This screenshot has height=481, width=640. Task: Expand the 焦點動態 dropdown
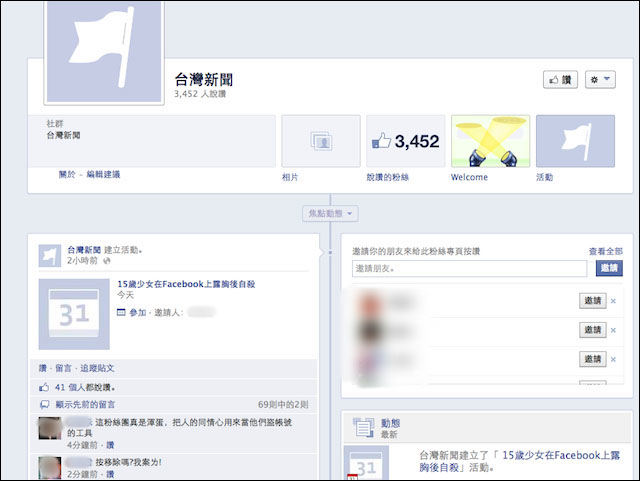(x=330, y=214)
